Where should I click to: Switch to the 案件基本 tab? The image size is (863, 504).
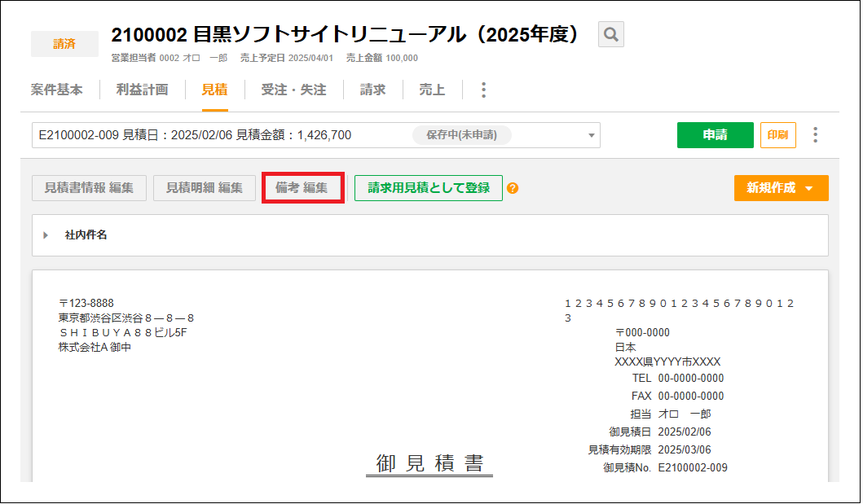(x=57, y=90)
